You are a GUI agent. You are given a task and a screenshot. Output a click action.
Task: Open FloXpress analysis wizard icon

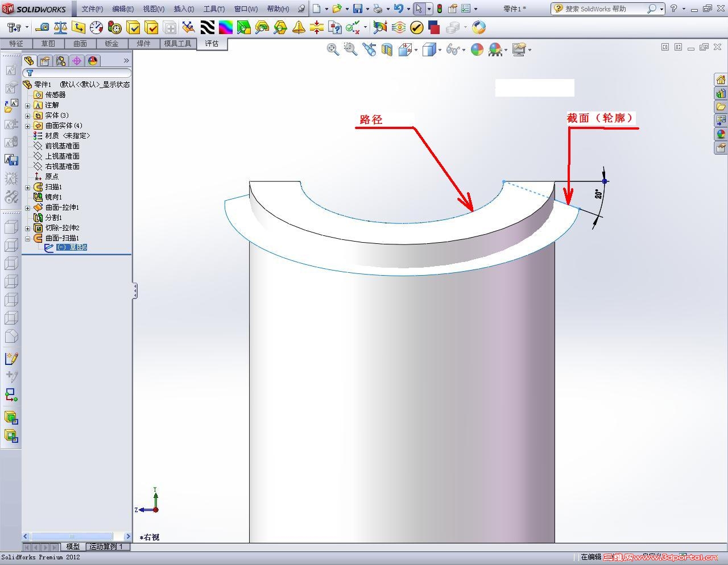coord(398,27)
